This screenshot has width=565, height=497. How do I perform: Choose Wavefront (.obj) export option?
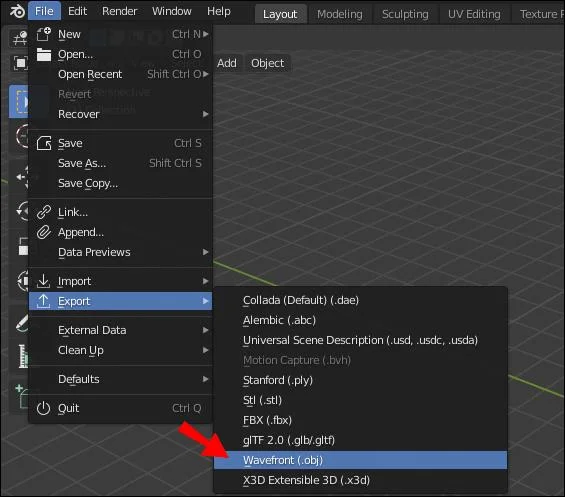click(x=360, y=460)
